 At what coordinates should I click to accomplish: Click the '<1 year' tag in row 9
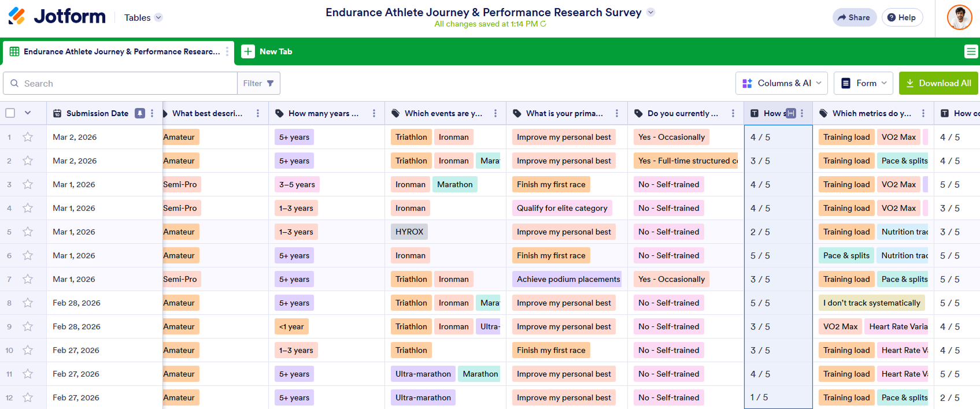pos(291,326)
